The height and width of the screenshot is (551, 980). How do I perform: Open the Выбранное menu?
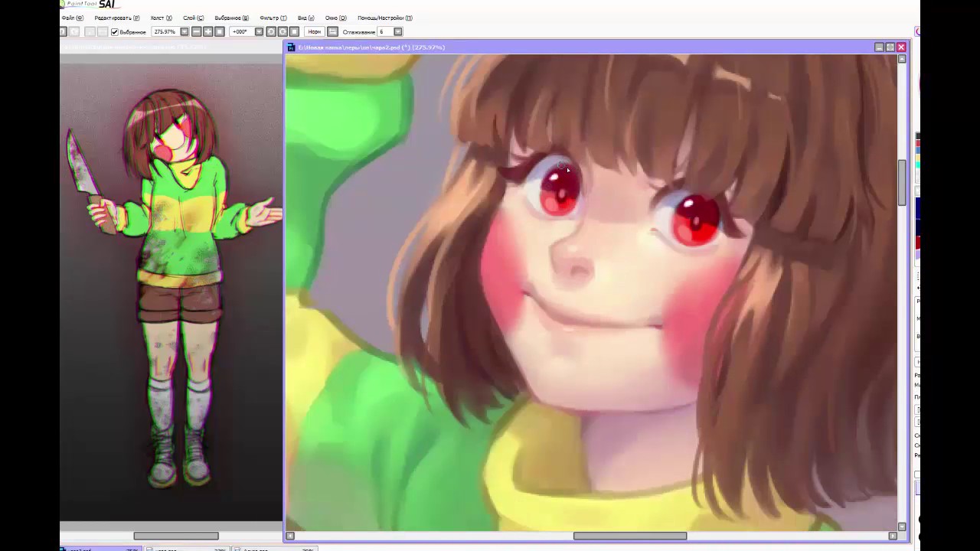(231, 18)
